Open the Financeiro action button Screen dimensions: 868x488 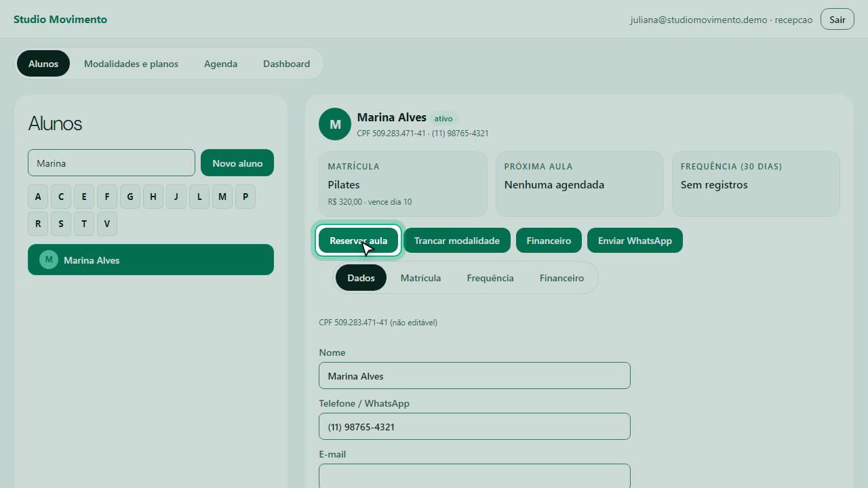tap(549, 241)
